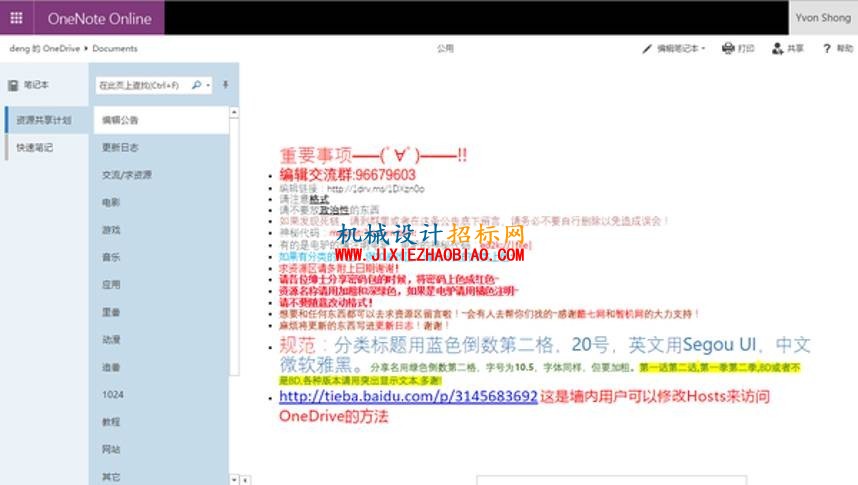The width and height of the screenshot is (858, 485).
Task: Select the 资源共享计划 section
Action: (47, 120)
